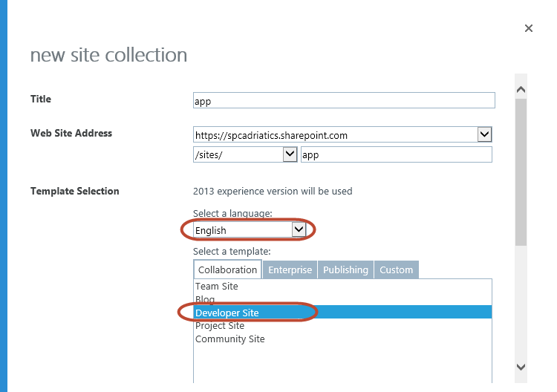The height and width of the screenshot is (392, 557).
Task: Click the arrow icon on the language selector
Action: point(299,230)
